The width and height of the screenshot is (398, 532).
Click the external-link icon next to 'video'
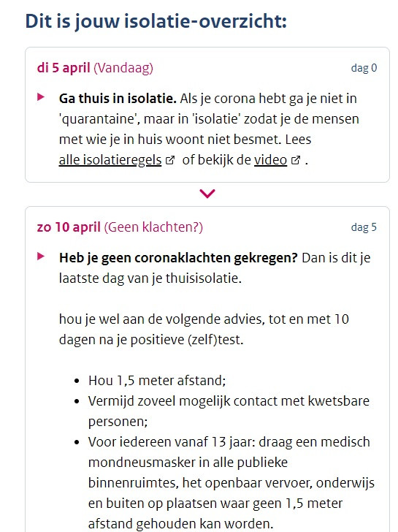296,160
